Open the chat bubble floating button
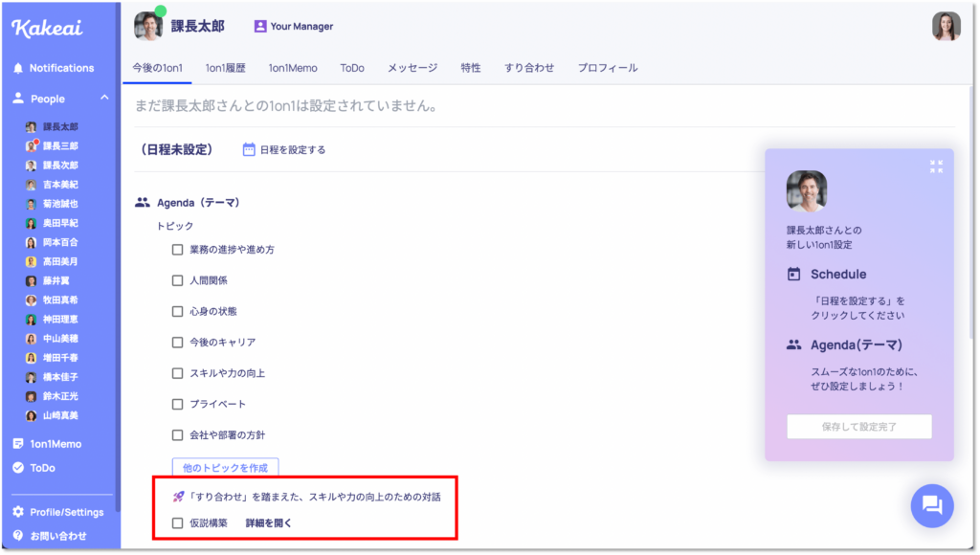The image size is (980, 555). point(932,505)
